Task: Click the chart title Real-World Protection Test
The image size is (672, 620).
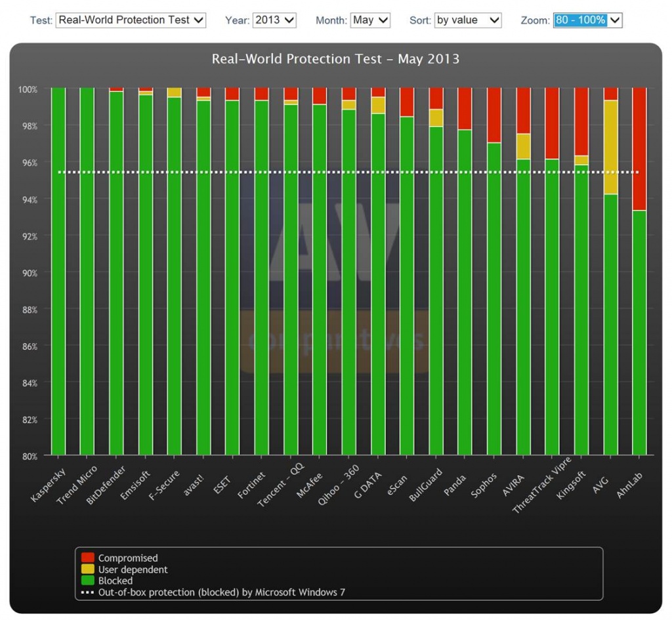Action: click(x=335, y=59)
